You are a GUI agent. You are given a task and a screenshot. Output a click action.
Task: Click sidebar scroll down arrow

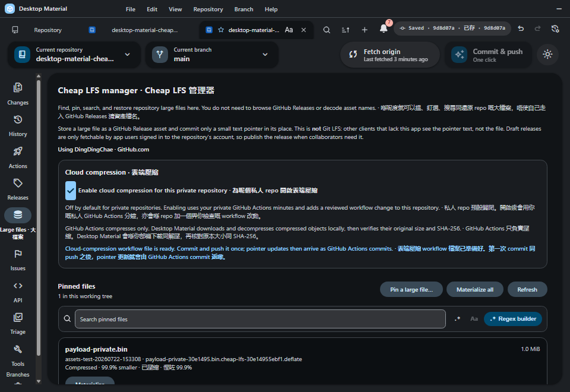[39, 381]
